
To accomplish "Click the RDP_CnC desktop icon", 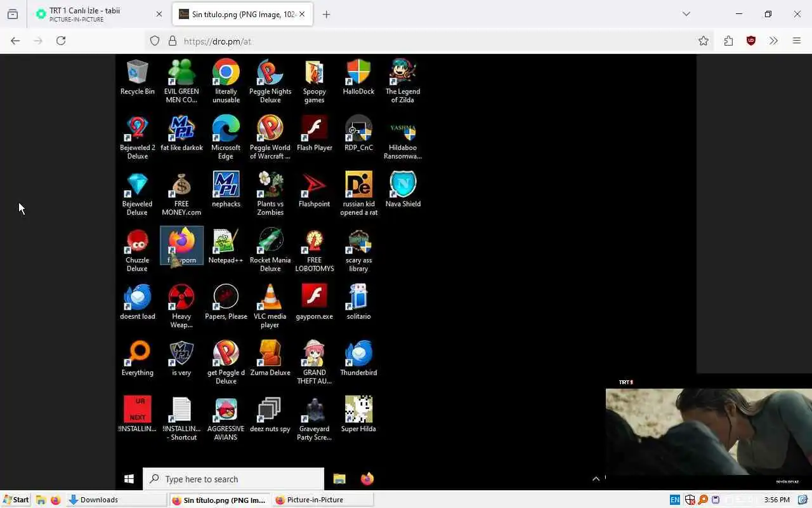I will click(x=358, y=134).
